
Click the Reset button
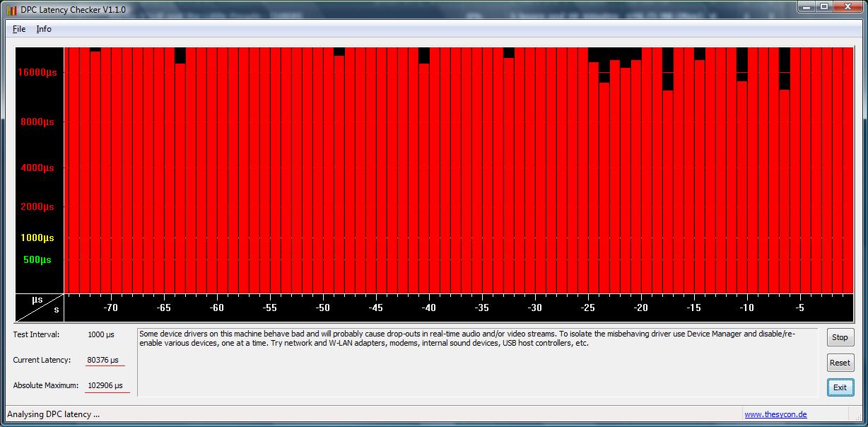pyautogui.click(x=840, y=363)
